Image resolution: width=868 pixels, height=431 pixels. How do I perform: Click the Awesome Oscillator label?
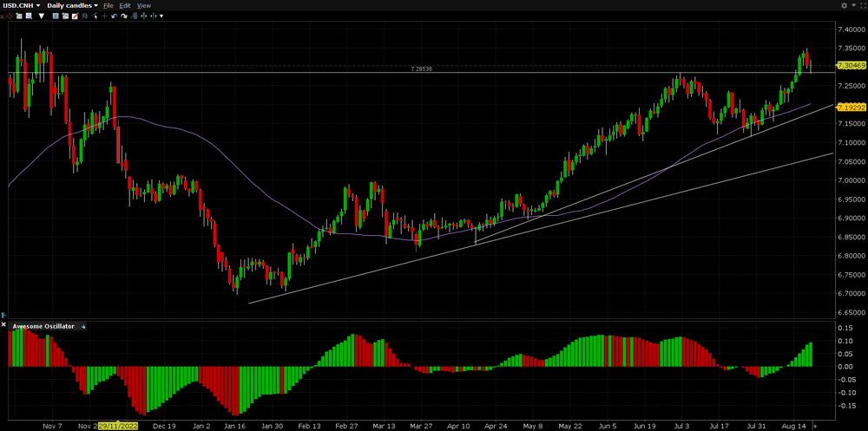point(43,326)
